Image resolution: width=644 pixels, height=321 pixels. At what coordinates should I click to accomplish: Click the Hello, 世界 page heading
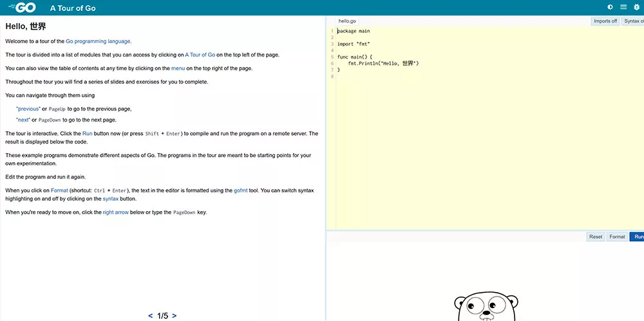pos(26,26)
